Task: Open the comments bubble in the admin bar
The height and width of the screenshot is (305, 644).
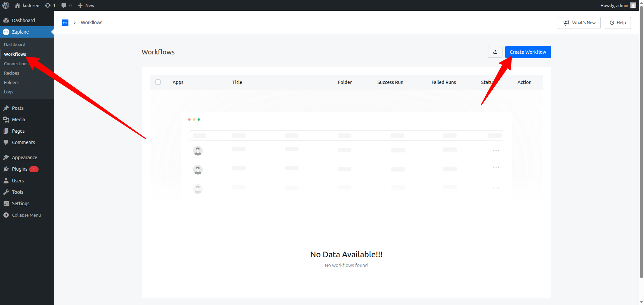Action: [x=66, y=5]
